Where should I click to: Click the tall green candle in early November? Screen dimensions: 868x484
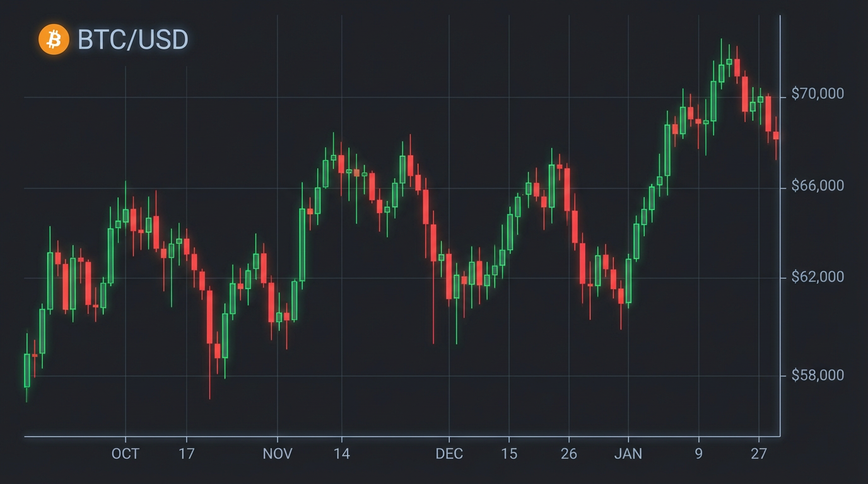pos(302,245)
